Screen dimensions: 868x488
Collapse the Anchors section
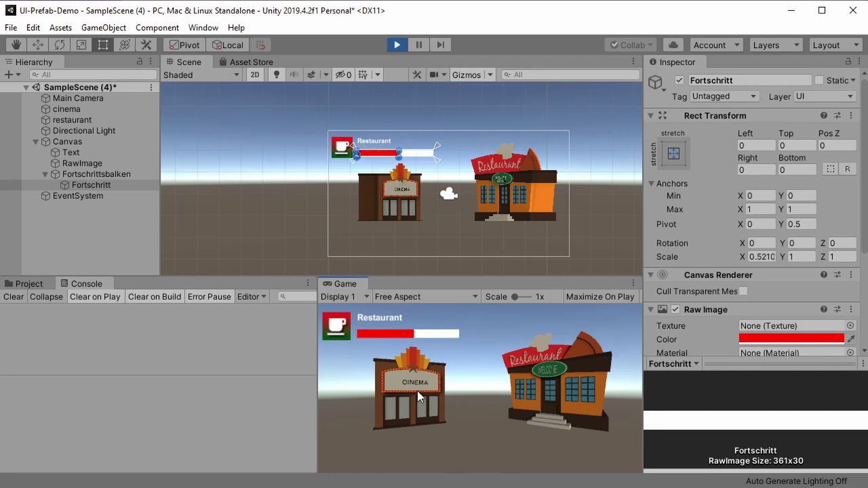tap(650, 183)
